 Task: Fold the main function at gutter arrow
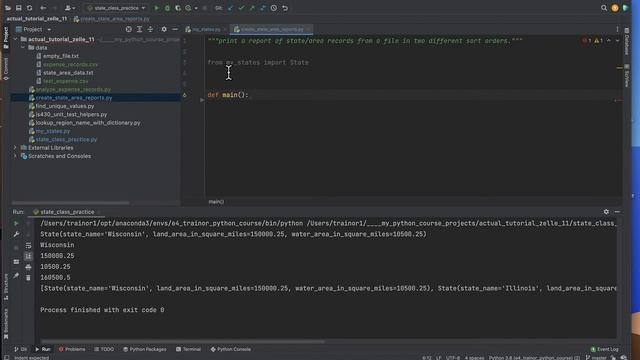(x=202, y=100)
